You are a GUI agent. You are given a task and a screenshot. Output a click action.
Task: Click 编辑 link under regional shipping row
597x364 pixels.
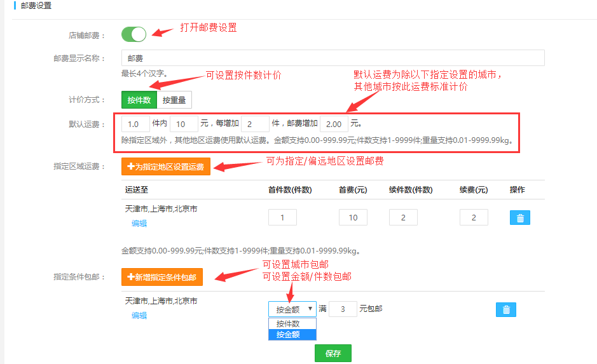[139, 223]
